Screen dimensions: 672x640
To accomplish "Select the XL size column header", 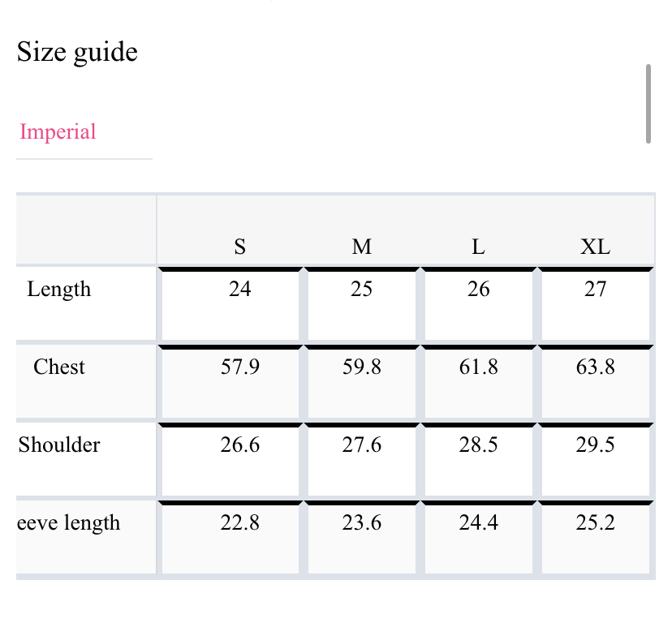I will click(595, 247).
